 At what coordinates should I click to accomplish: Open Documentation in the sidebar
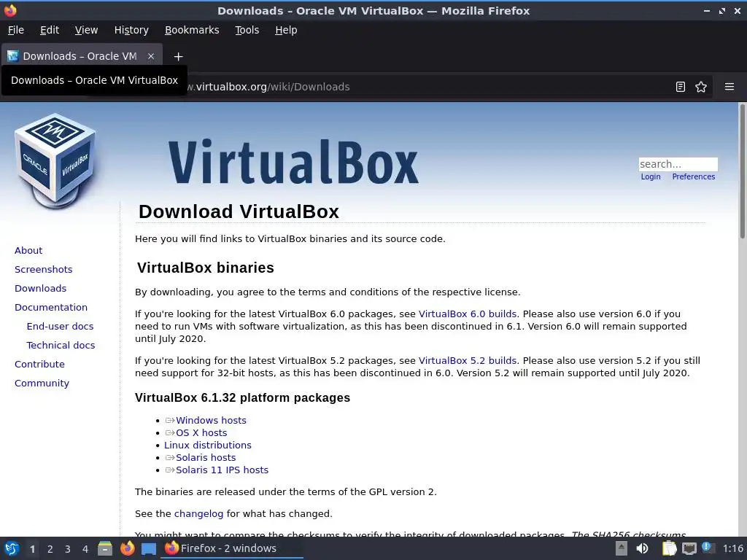(51, 308)
